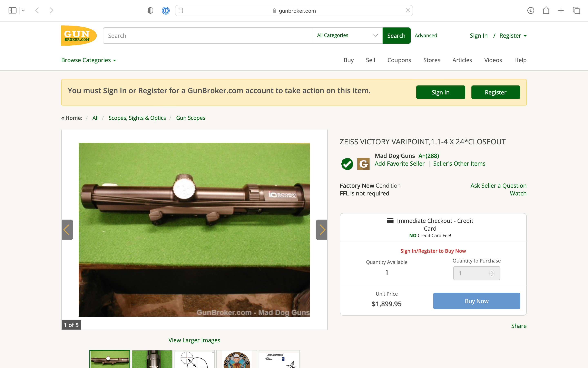
Task: Open Advanced search link
Action: 426,35
